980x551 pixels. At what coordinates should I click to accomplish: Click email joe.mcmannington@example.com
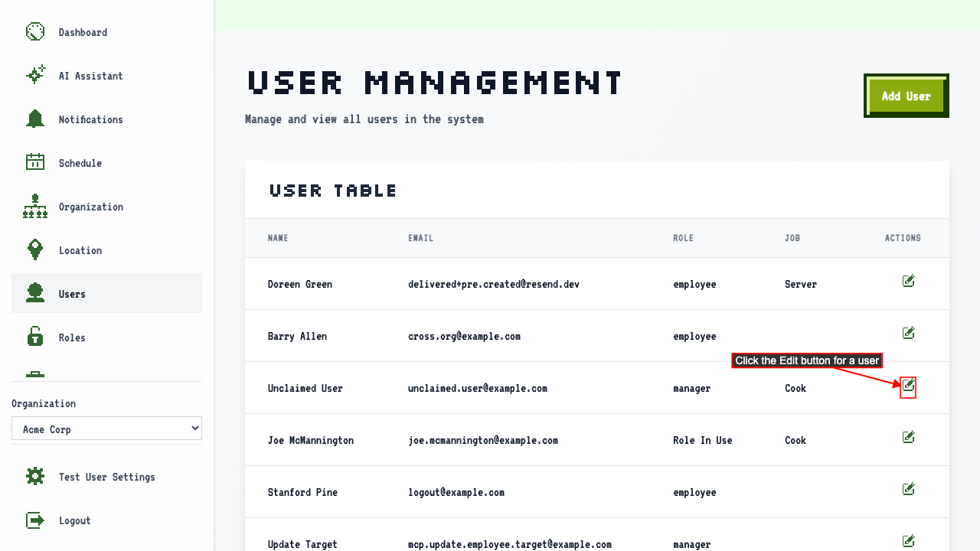click(483, 440)
